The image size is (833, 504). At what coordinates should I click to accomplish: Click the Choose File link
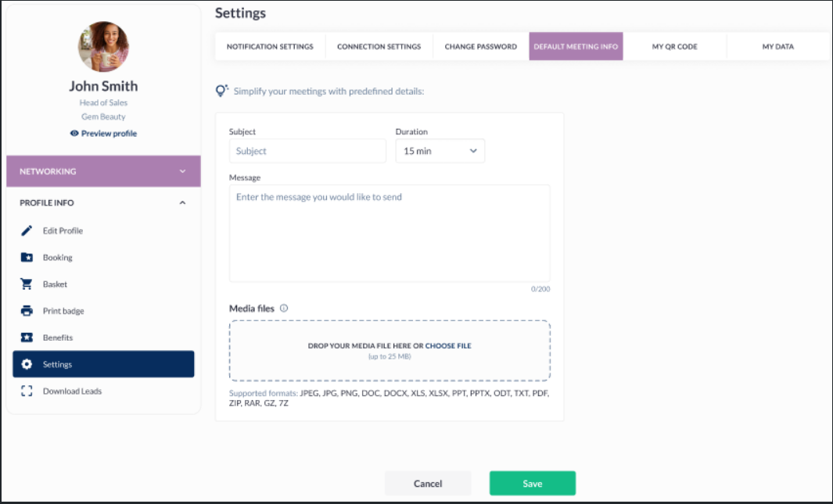click(448, 345)
